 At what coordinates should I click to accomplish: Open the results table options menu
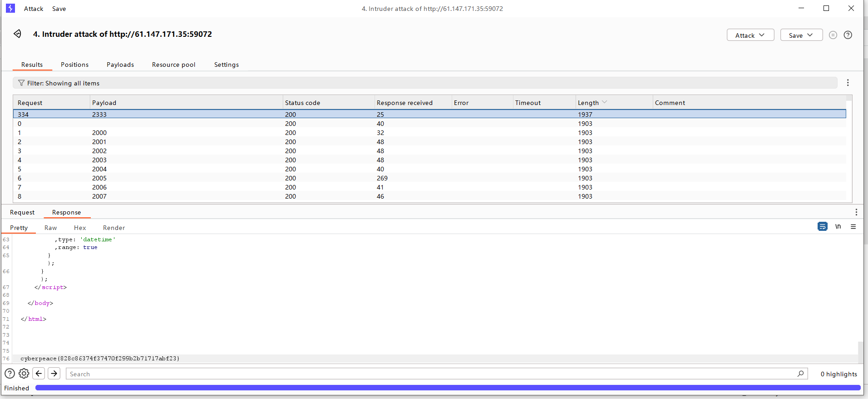coord(848,83)
